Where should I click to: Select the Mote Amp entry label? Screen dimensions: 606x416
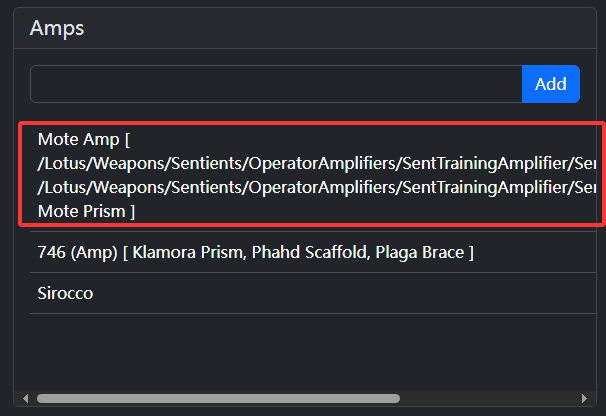(x=80, y=139)
